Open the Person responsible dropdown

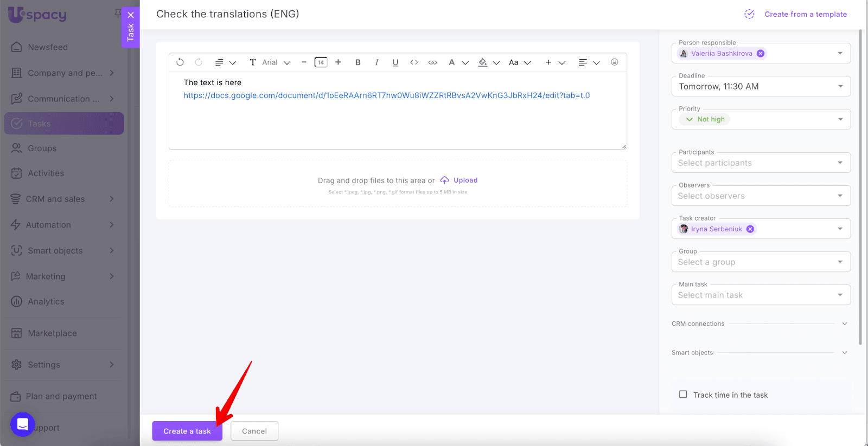pos(840,53)
